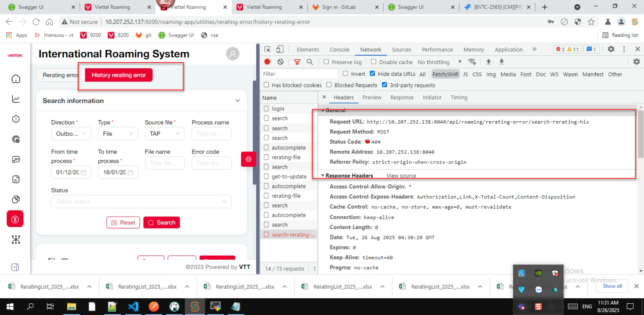Check the Disable cache checkbox
The width and height of the screenshot is (644, 315).
[x=373, y=62]
